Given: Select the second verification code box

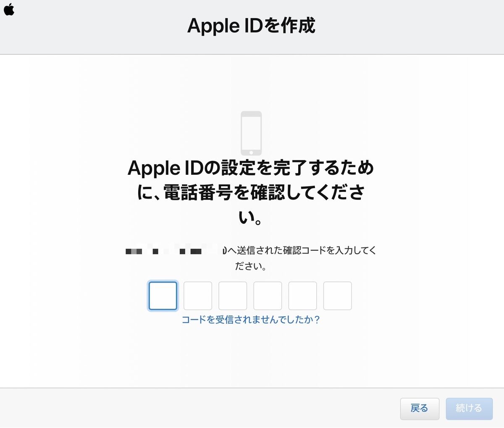Looking at the screenshot, I should (x=198, y=296).
